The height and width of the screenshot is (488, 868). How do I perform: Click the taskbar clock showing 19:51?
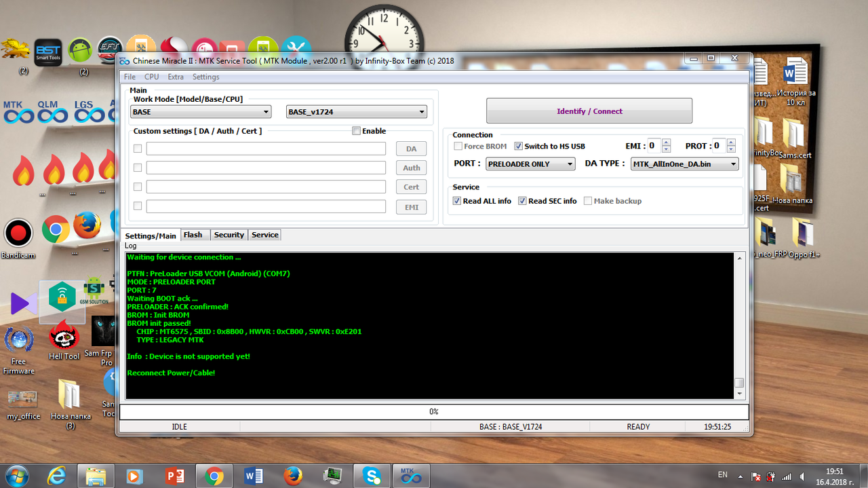point(834,476)
